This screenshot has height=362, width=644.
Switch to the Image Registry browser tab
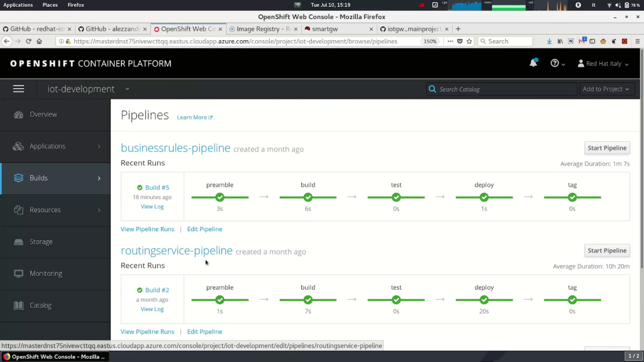coord(262,29)
